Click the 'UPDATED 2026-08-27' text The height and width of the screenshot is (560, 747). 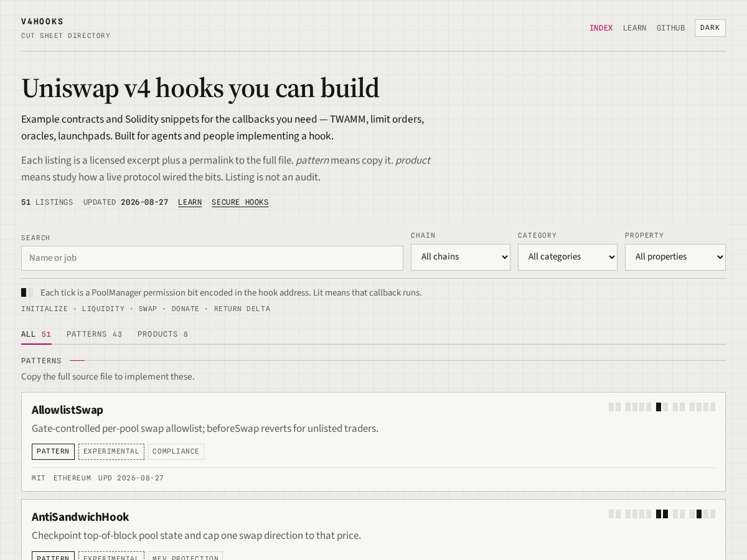[x=126, y=202]
